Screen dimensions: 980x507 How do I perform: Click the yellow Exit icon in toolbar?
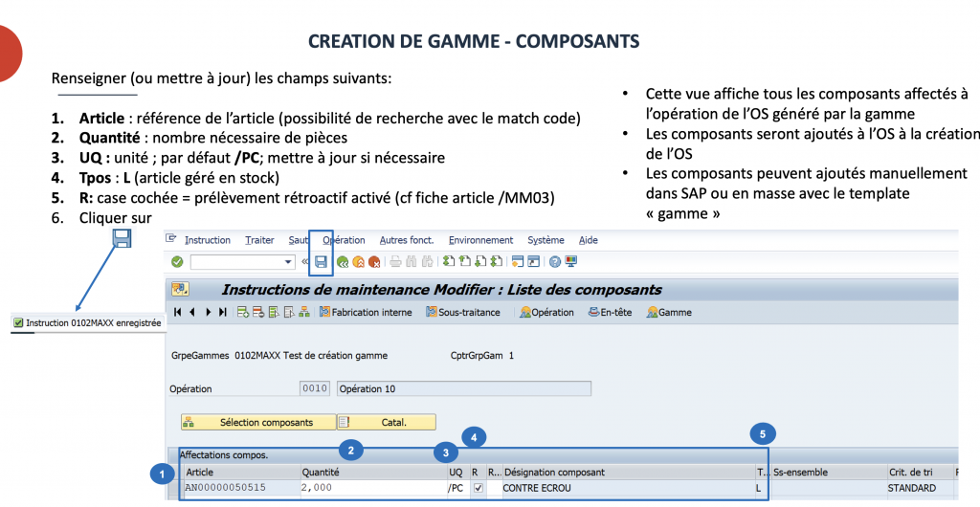[358, 261]
